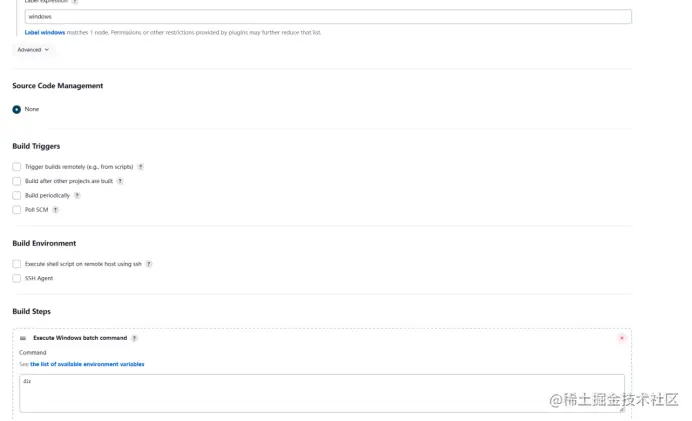This screenshot has width=692, height=421.
Task: Enable Trigger builds remotely checkbox
Action: [x=17, y=167]
